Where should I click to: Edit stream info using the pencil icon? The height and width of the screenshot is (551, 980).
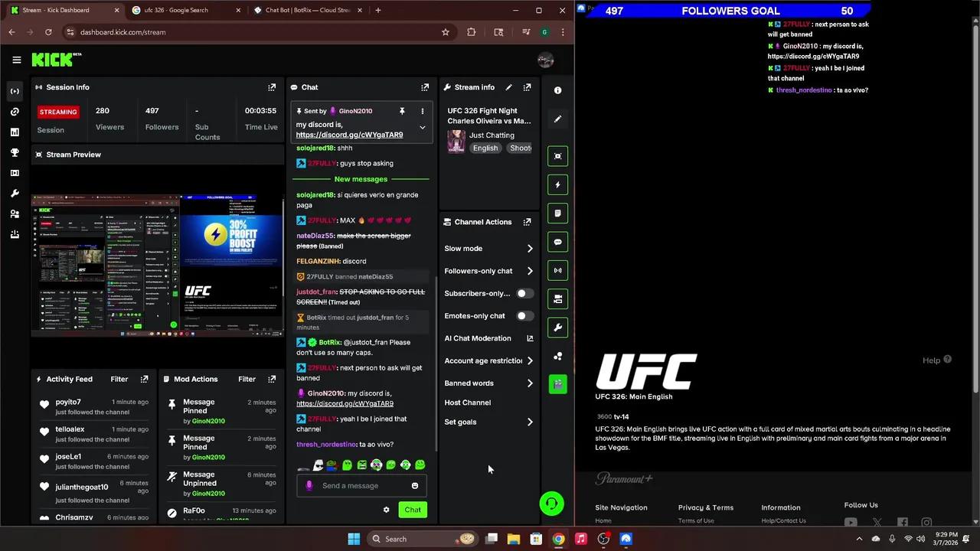click(508, 87)
